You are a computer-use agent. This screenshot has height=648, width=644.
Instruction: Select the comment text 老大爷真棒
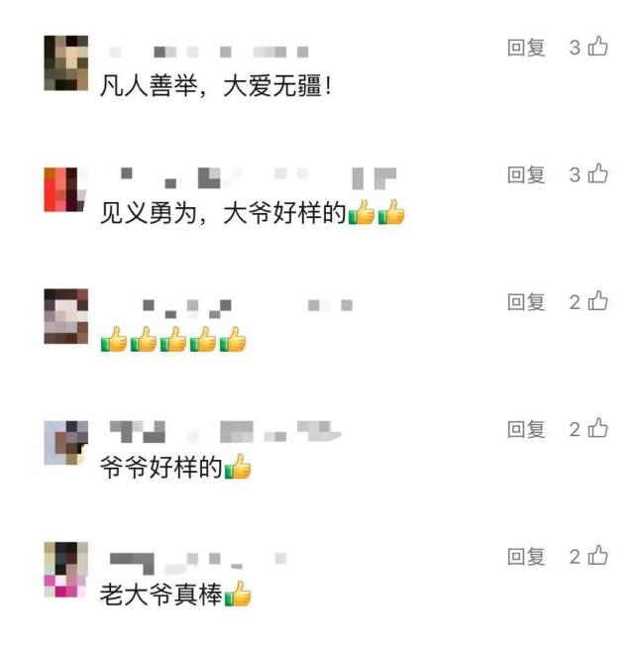pyautogui.click(x=161, y=594)
